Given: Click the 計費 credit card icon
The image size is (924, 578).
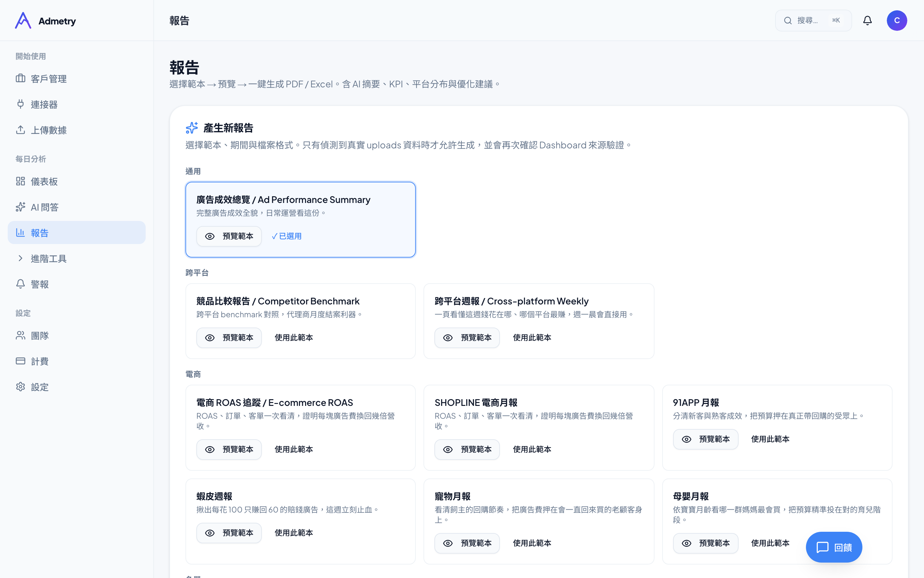Looking at the screenshot, I should pyautogui.click(x=21, y=361).
